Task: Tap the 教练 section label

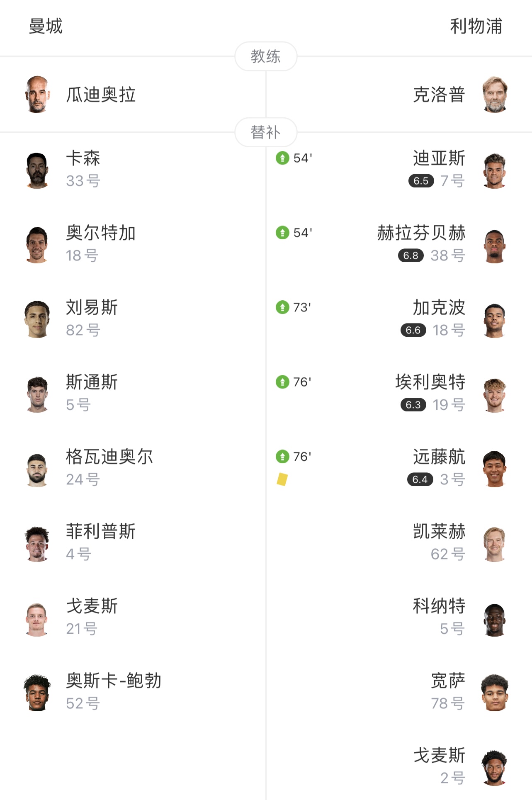Action: click(x=266, y=56)
